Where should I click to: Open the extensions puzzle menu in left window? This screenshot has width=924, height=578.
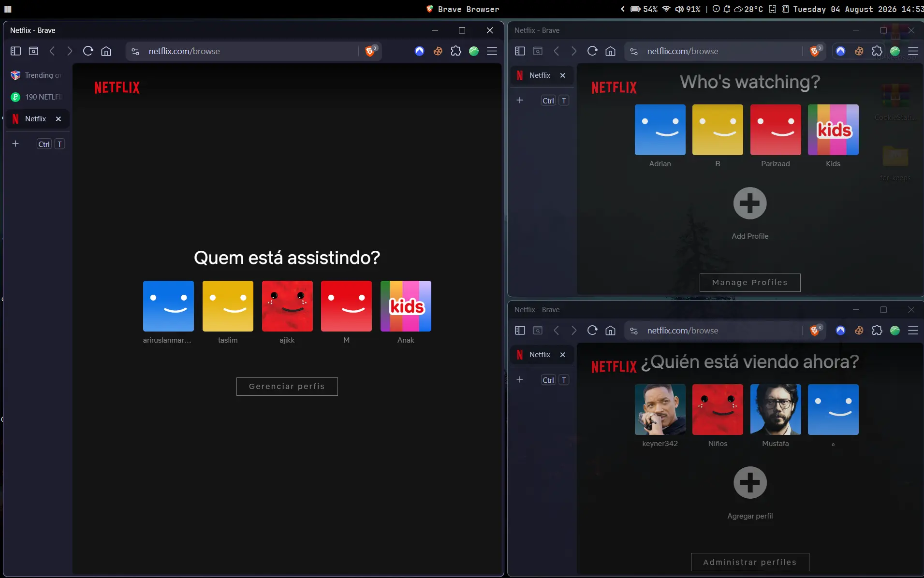pyautogui.click(x=456, y=51)
